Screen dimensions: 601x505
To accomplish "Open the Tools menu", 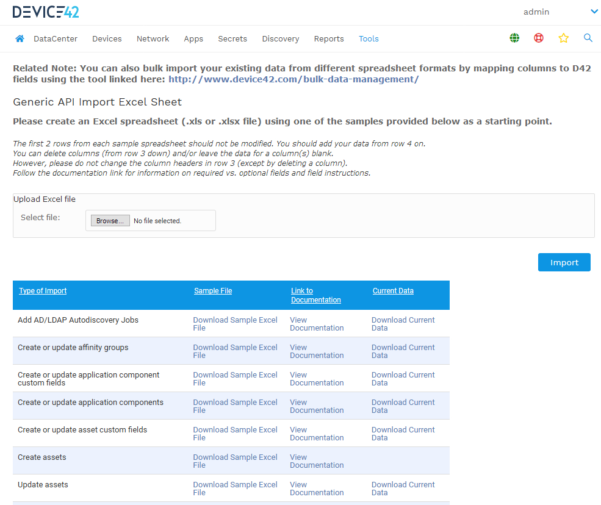I will pos(368,39).
